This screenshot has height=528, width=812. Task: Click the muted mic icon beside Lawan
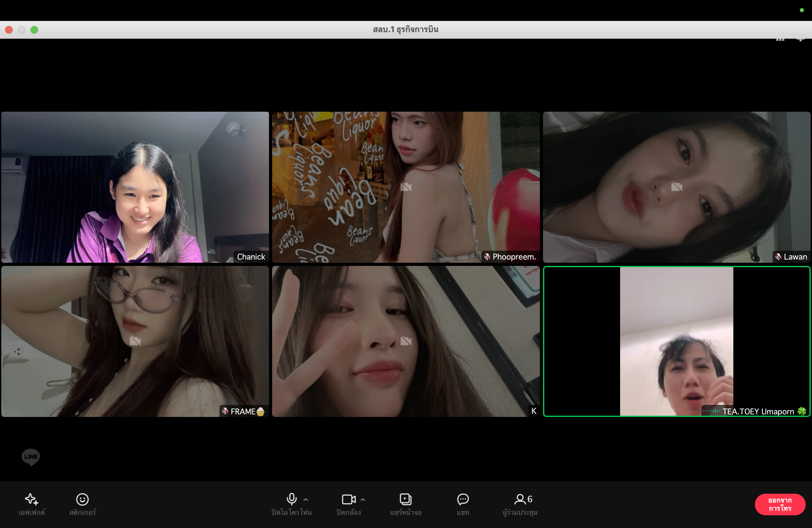tap(778, 257)
